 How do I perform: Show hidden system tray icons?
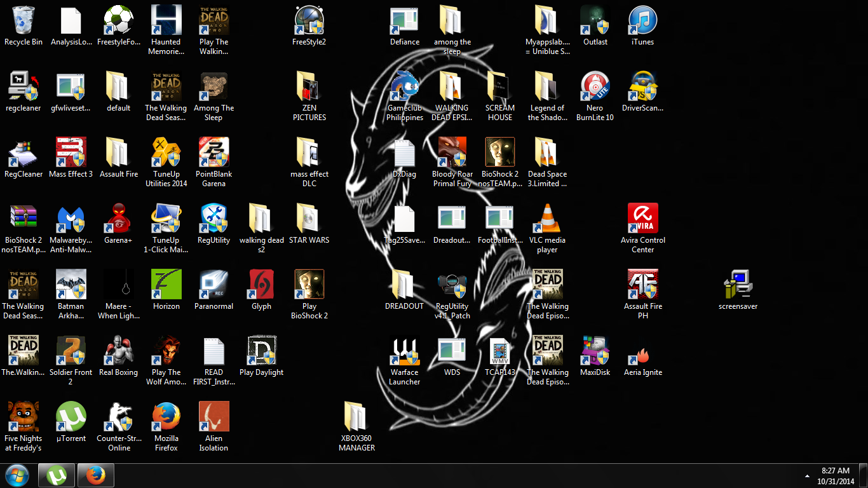(808, 476)
